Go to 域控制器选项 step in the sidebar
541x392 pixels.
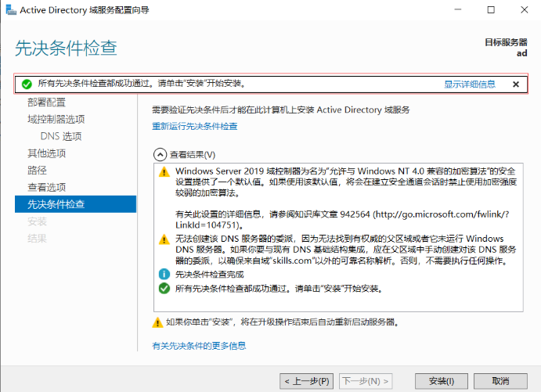(56, 119)
